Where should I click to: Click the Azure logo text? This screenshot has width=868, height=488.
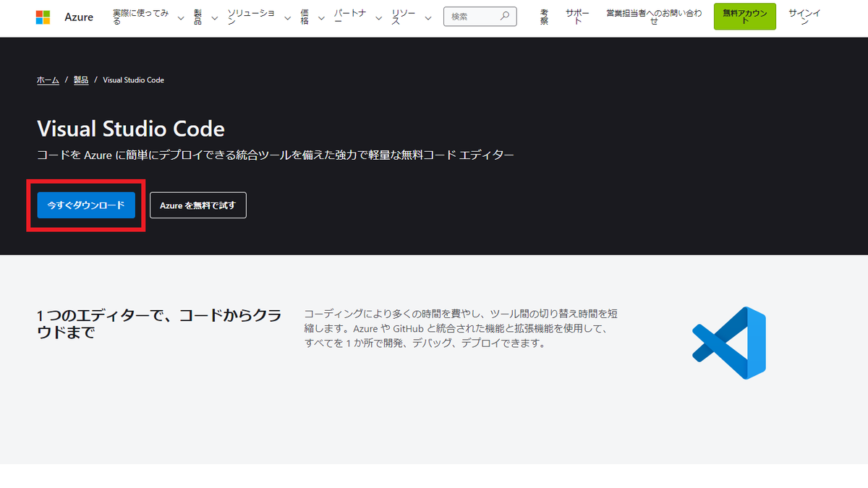click(79, 17)
